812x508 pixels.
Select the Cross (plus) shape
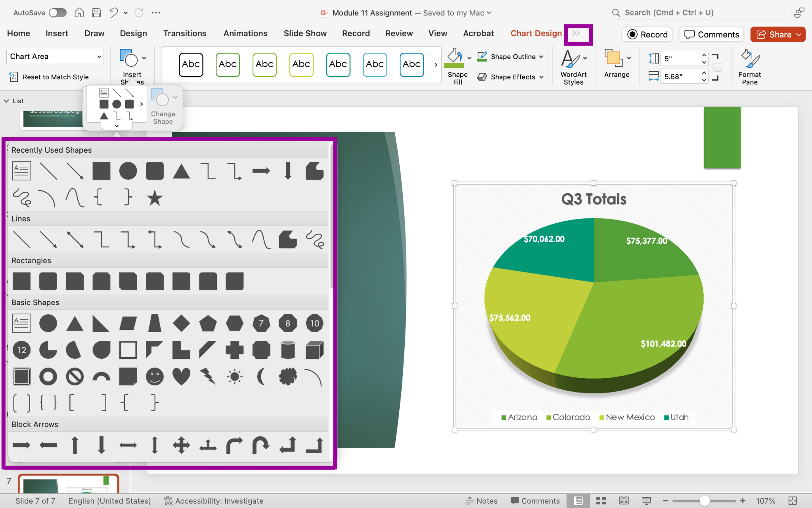[x=234, y=350]
